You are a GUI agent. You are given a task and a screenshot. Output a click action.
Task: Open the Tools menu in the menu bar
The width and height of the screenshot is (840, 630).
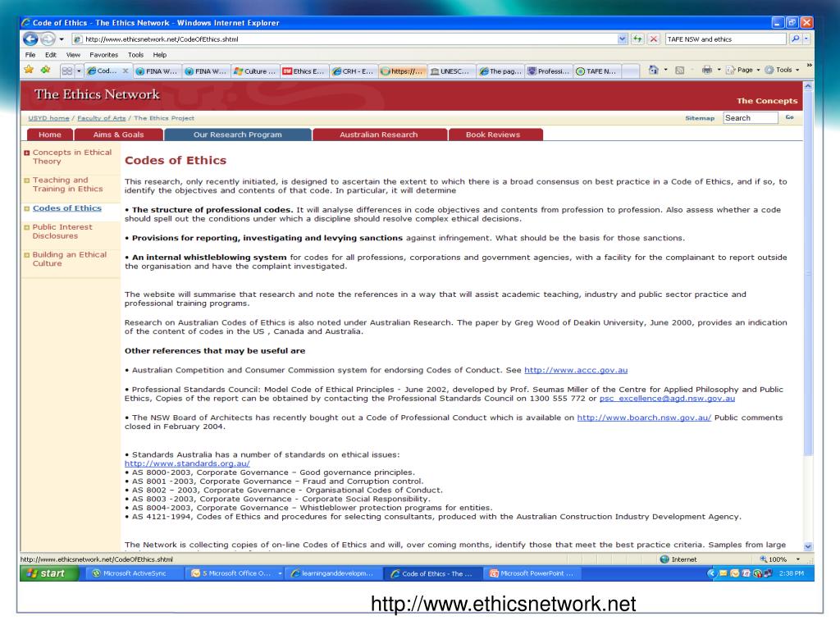(x=135, y=55)
